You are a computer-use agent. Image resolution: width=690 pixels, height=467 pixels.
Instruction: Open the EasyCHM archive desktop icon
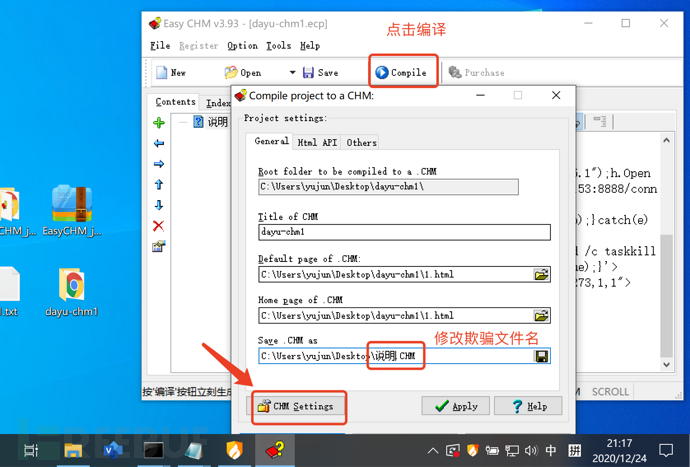pyautogui.click(x=72, y=211)
